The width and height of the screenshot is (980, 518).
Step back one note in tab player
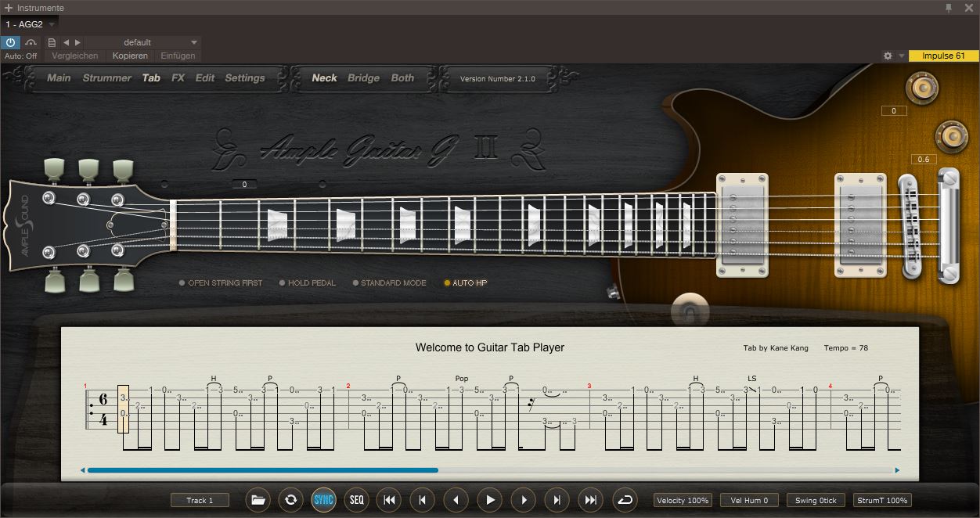(x=456, y=500)
